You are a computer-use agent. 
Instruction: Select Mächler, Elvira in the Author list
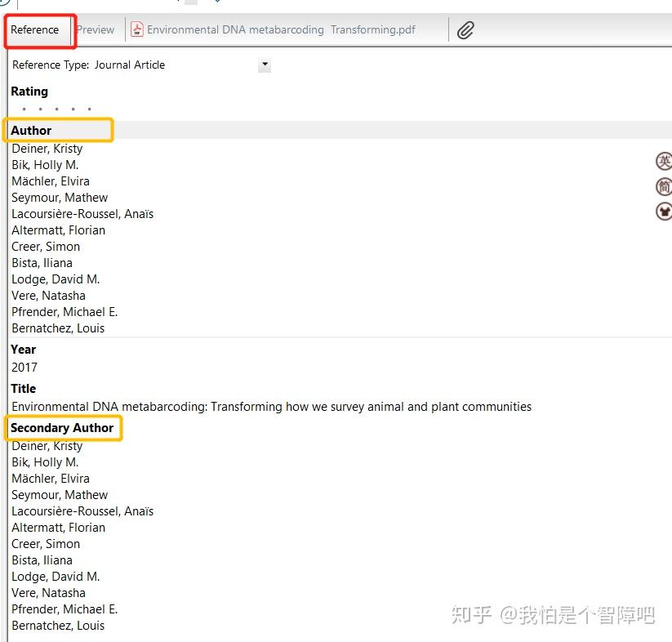point(51,181)
